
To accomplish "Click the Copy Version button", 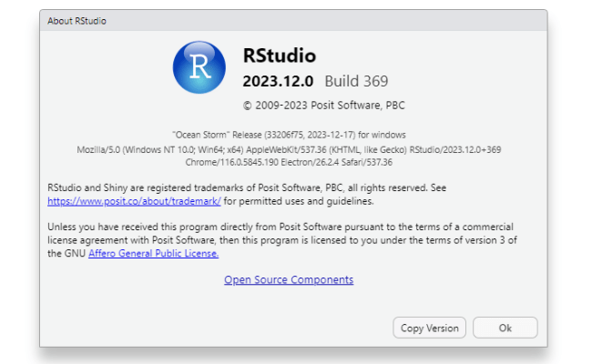I will [429, 328].
